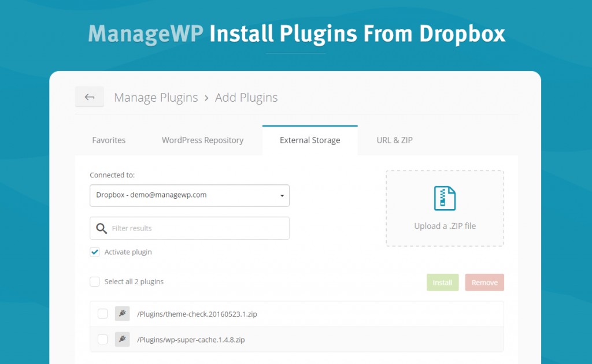Click the search magnifier icon
This screenshot has height=364, width=592.
pyautogui.click(x=101, y=228)
